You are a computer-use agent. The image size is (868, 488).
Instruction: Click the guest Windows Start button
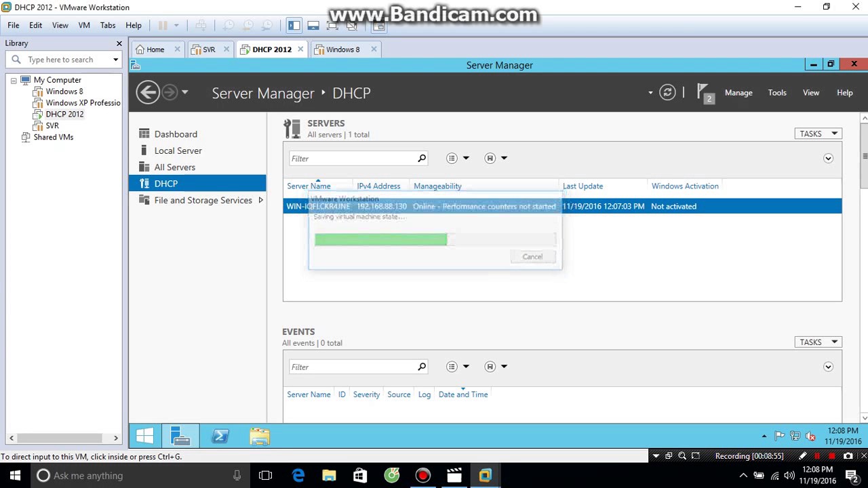(x=144, y=436)
